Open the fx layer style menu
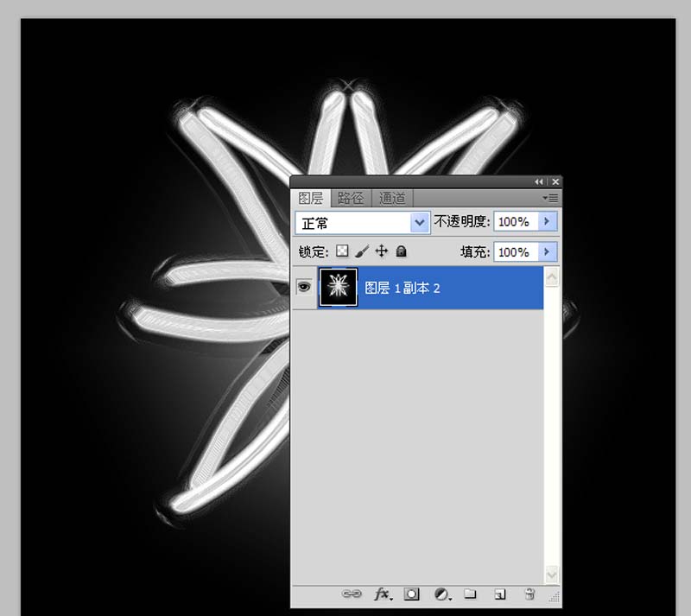This screenshot has height=616, width=691. pyautogui.click(x=382, y=594)
